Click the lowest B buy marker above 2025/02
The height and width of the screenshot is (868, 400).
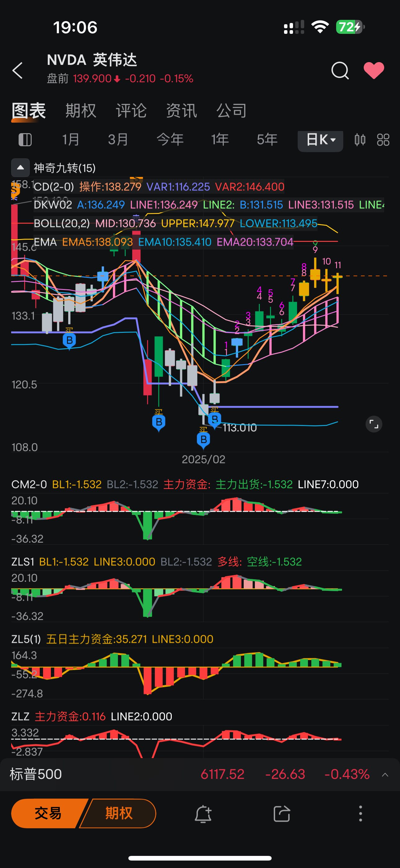203,440
